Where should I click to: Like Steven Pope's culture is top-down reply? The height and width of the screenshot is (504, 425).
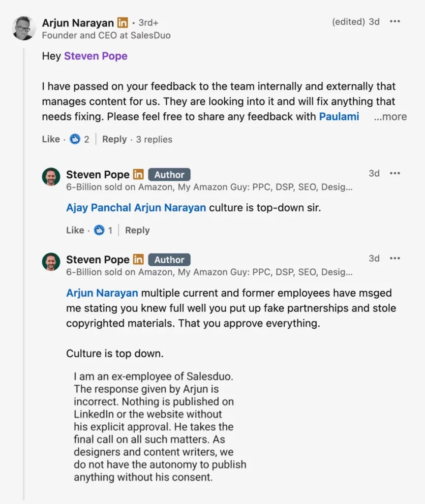(75, 230)
